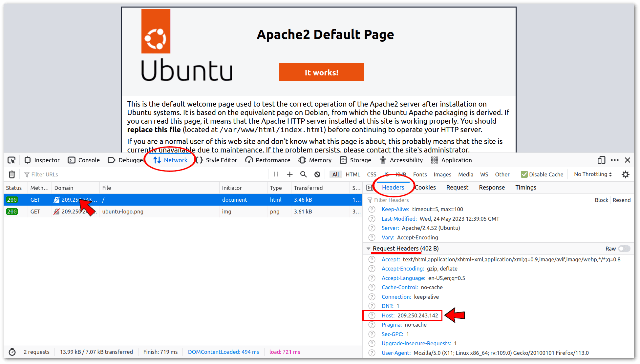The image size is (640, 364).
Task: Open the Application tab
Action: pos(451,160)
